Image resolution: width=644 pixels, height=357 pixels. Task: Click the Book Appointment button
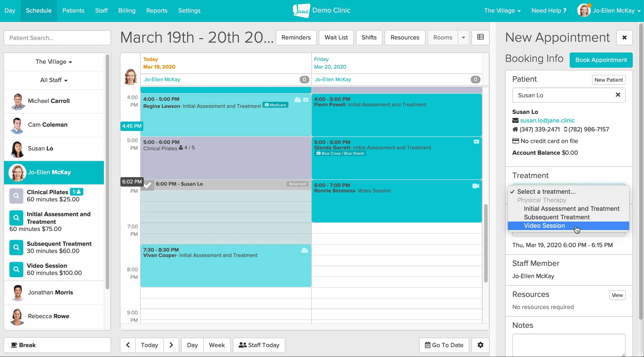(601, 60)
